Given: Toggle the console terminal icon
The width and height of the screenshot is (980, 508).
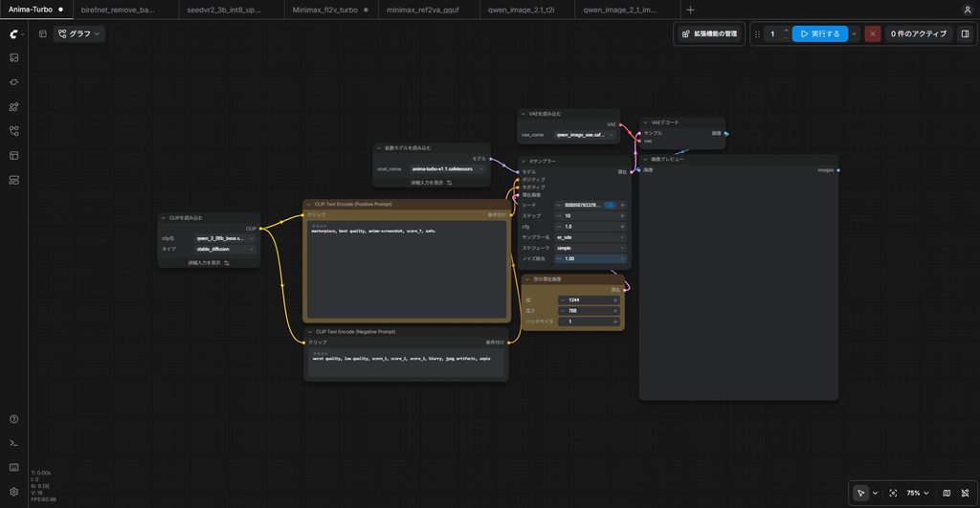Looking at the screenshot, I should (x=13, y=443).
